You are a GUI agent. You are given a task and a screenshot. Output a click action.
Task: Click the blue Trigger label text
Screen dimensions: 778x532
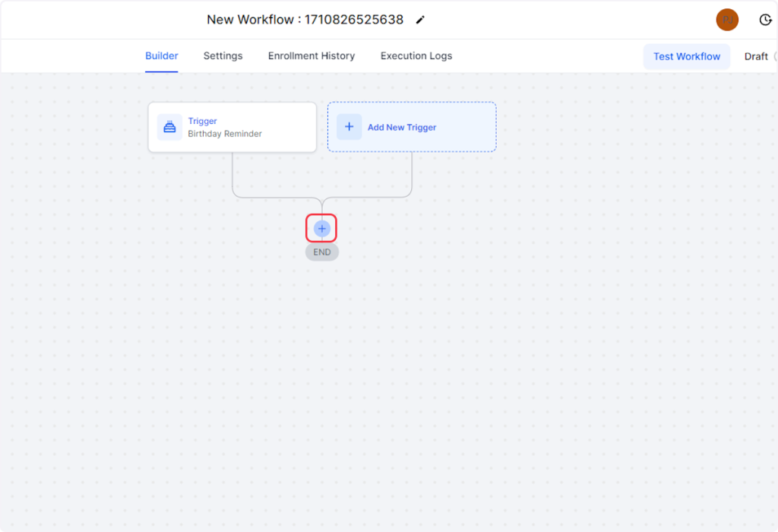coord(203,121)
